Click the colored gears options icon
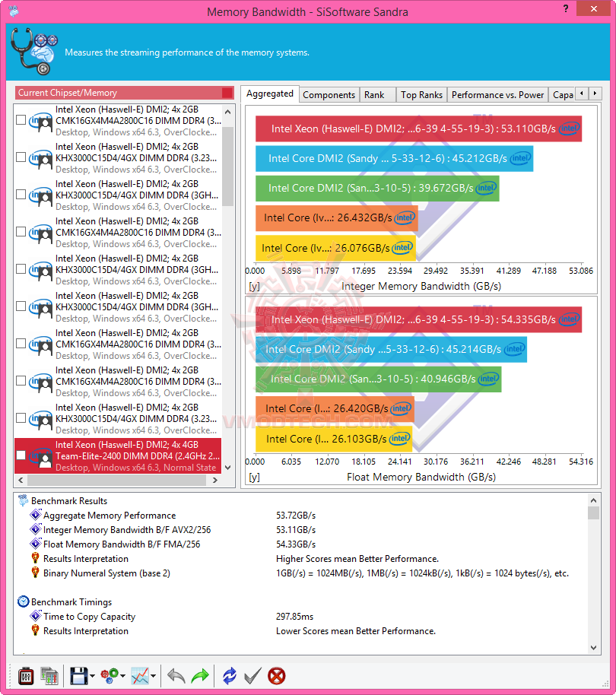The image size is (616, 695). tap(110, 675)
